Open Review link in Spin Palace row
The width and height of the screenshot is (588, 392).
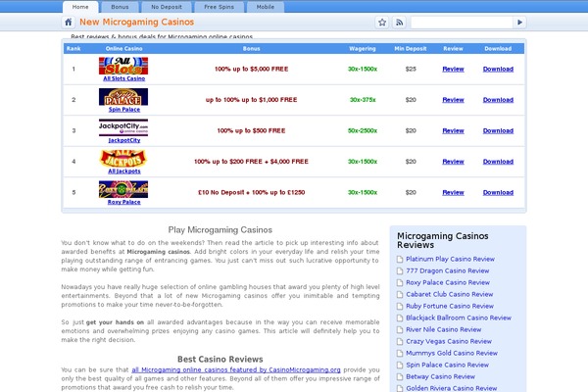click(x=453, y=100)
